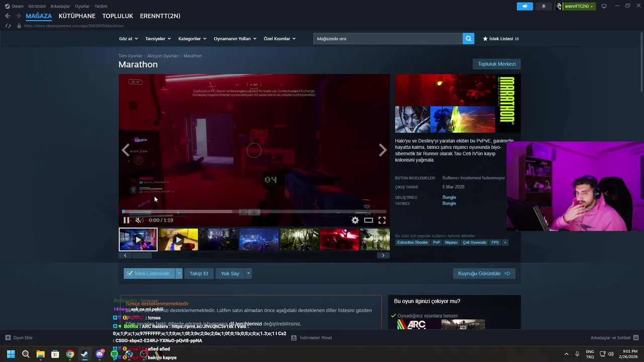This screenshot has width=644, height=362.
Task: Enter fullscreen for the trailer
Action: point(382,220)
